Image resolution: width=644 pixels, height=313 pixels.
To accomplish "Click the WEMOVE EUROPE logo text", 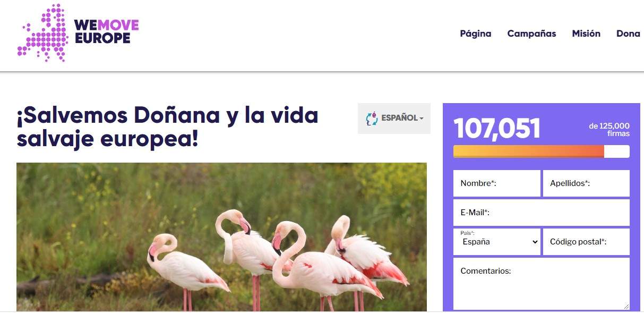I will pyautogui.click(x=107, y=31).
